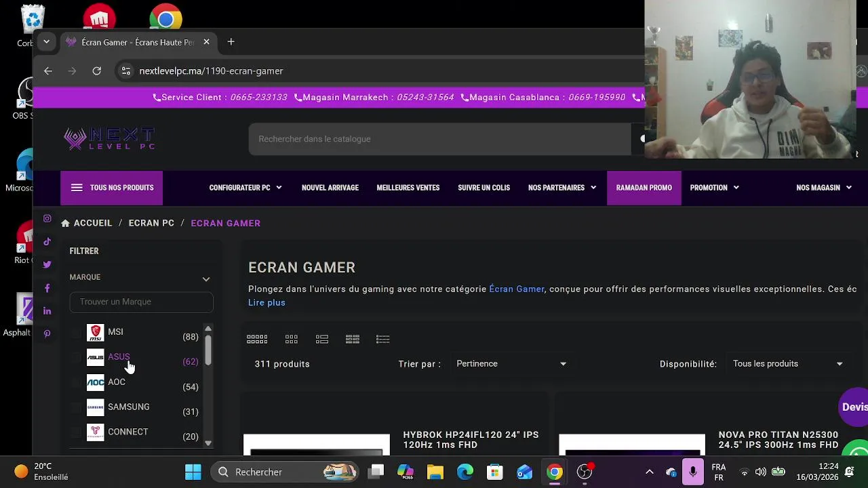Check the AOC brand filter
This screenshot has height=488, width=868.
(x=76, y=382)
